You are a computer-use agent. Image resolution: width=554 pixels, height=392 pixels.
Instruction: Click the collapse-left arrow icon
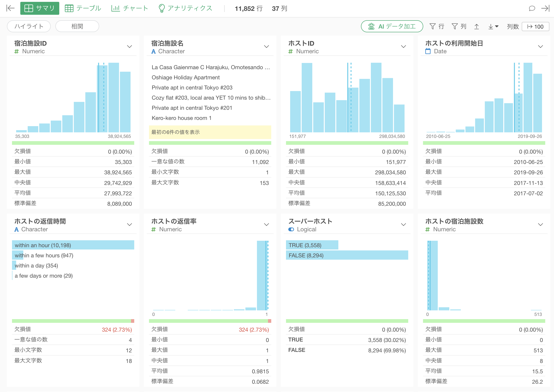click(10, 8)
